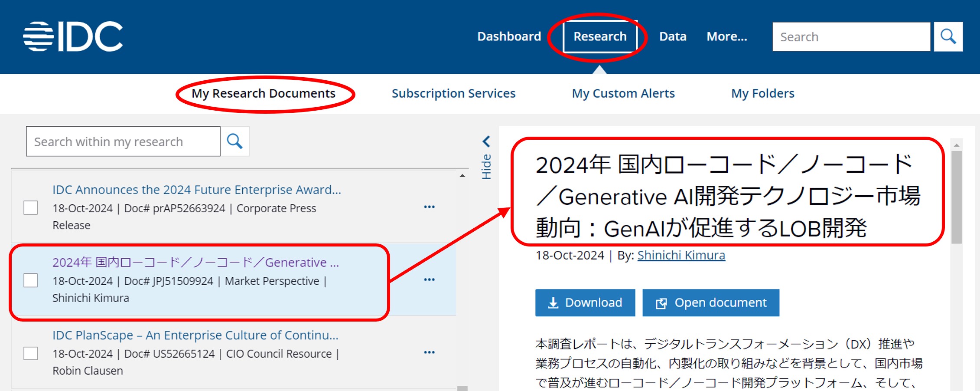
Task: Open the more options dots for JPJ51509924 row
Action: point(429,280)
